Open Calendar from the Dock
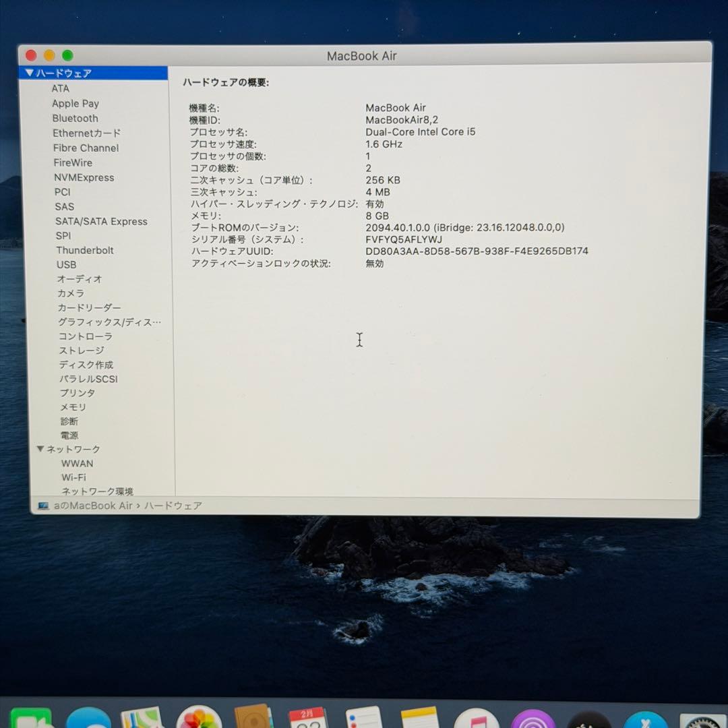 308,718
